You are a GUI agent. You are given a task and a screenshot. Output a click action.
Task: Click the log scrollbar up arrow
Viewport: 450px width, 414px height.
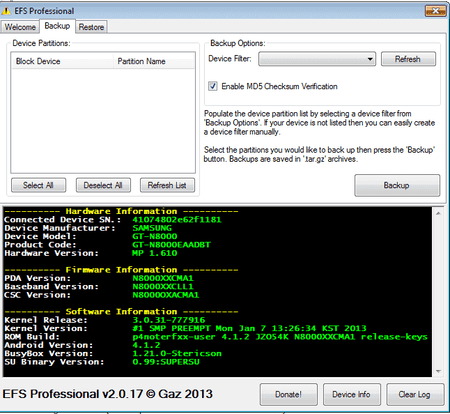tap(438, 213)
